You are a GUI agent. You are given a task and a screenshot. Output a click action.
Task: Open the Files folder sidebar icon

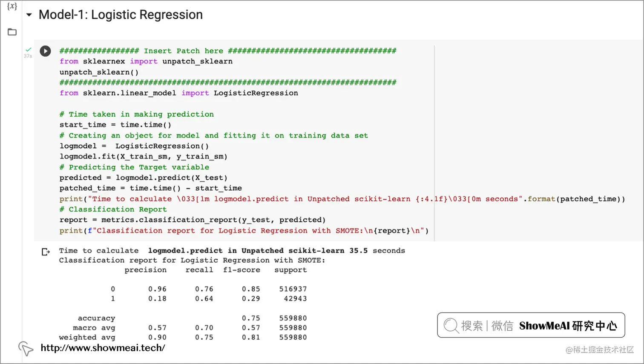click(12, 32)
